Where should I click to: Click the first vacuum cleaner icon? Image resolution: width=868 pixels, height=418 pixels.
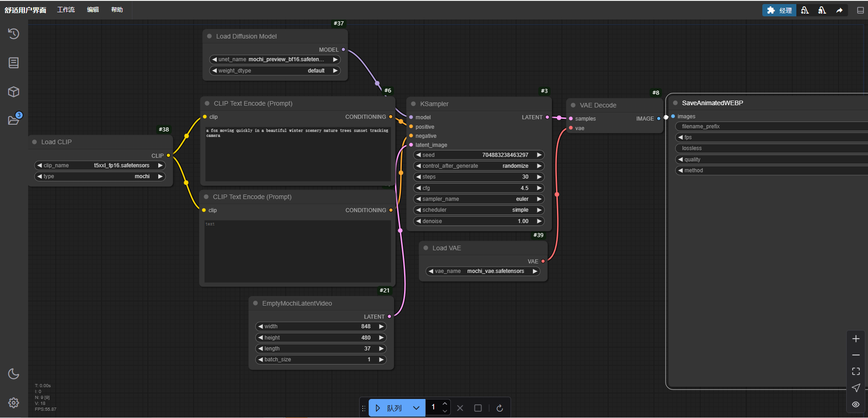pyautogui.click(x=805, y=10)
